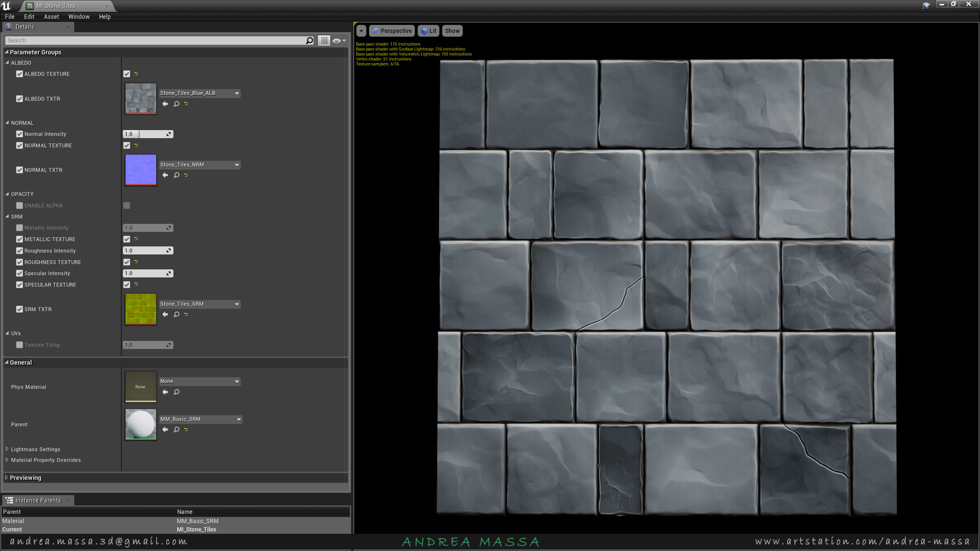Browse to parent material MM_Basic_SRM
The height and width of the screenshot is (551, 980).
click(176, 430)
